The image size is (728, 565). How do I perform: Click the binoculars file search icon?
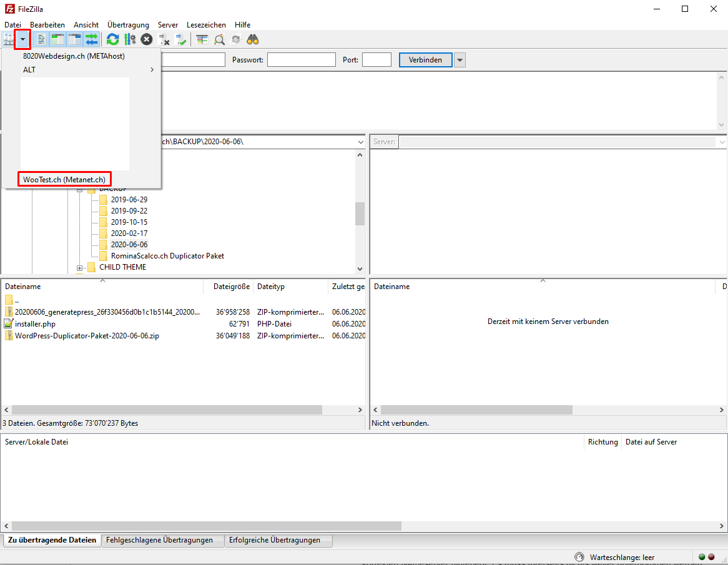253,39
